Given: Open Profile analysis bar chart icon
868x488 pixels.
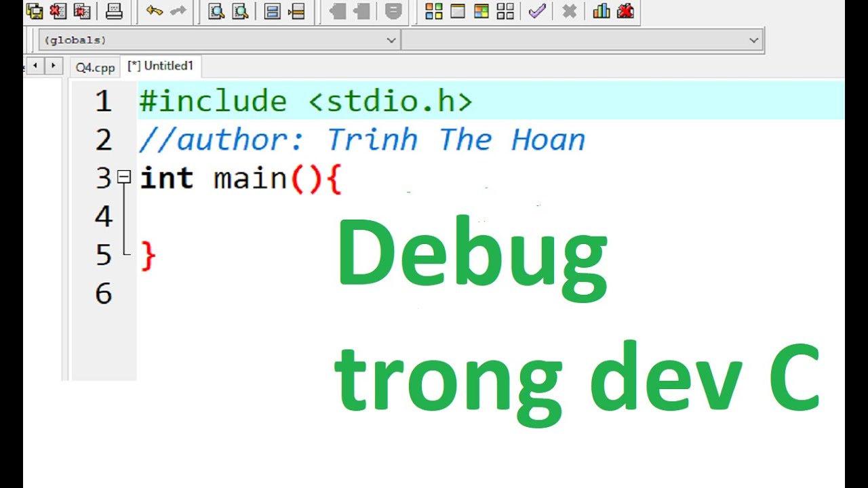Looking at the screenshot, I should click(x=601, y=11).
